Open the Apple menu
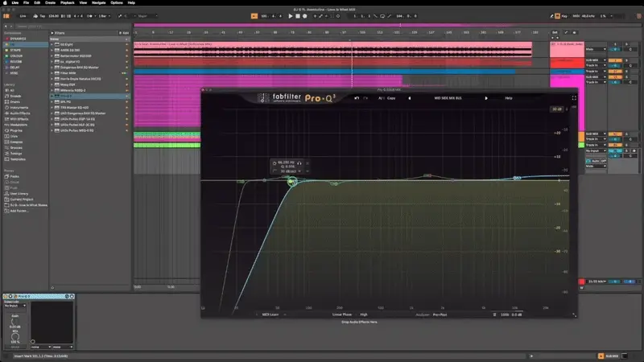The width and height of the screenshot is (644, 362). [5, 2]
